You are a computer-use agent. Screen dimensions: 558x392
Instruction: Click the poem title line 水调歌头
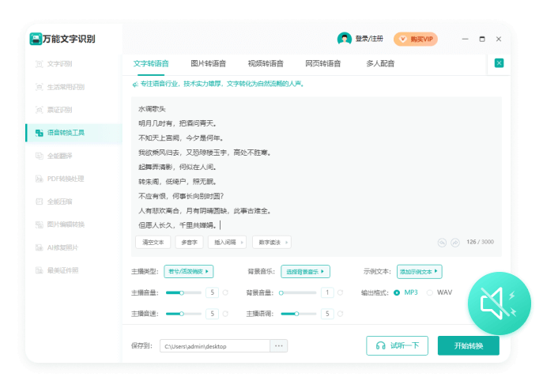152,109
